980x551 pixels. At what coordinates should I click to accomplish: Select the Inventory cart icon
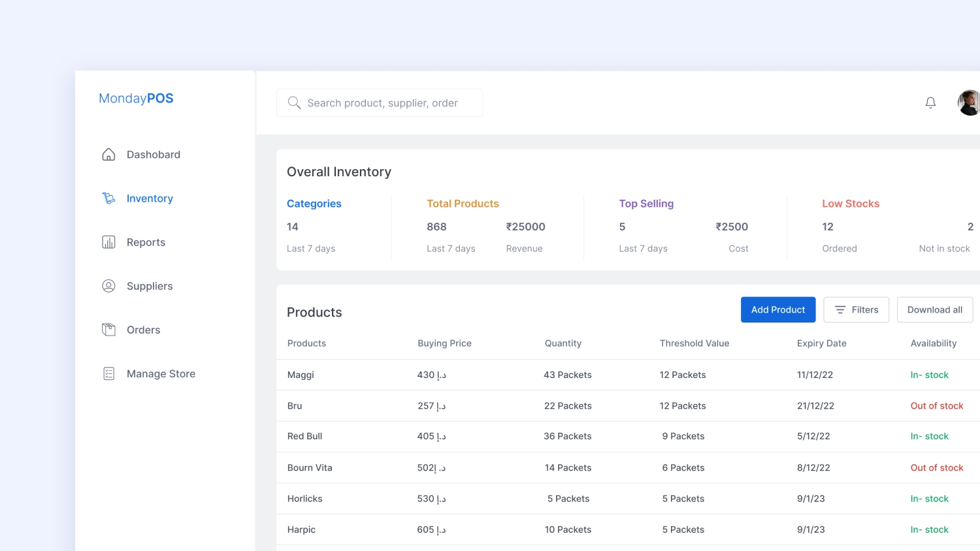pyautogui.click(x=108, y=198)
